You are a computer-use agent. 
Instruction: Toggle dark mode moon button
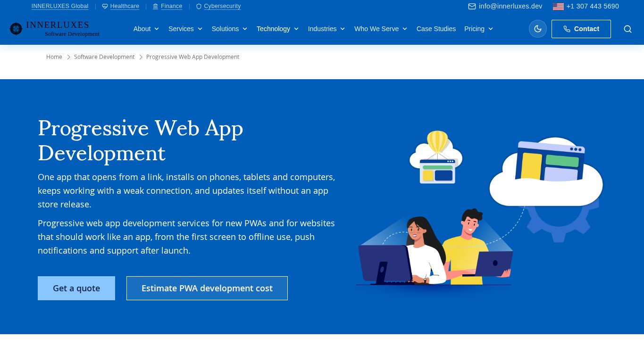pyautogui.click(x=538, y=29)
